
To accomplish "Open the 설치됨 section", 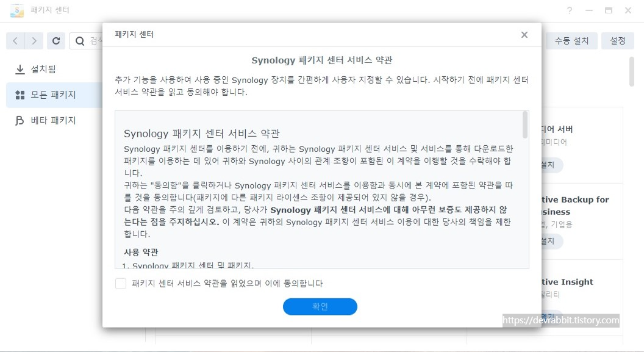I will (54, 69).
